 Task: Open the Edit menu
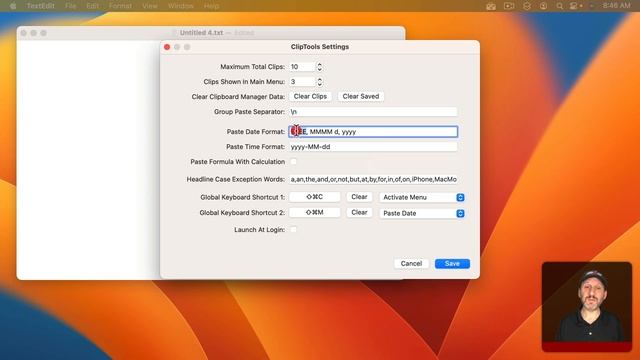[93, 6]
